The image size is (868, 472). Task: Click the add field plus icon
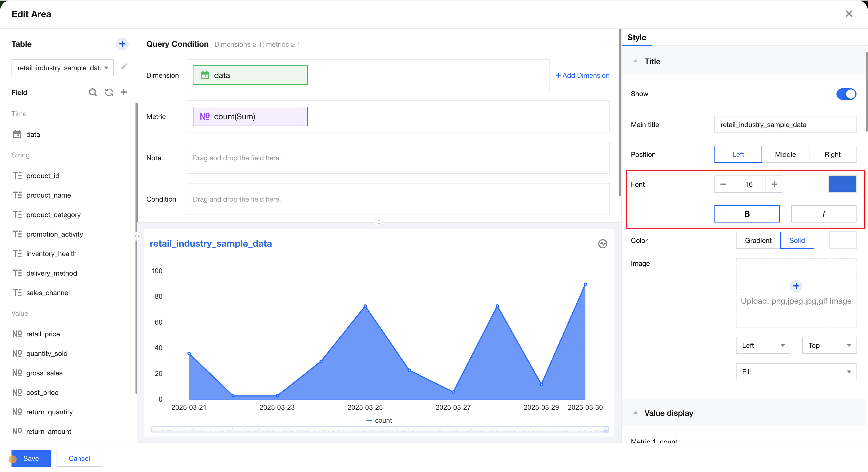pyautogui.click(x=124, y=92)
